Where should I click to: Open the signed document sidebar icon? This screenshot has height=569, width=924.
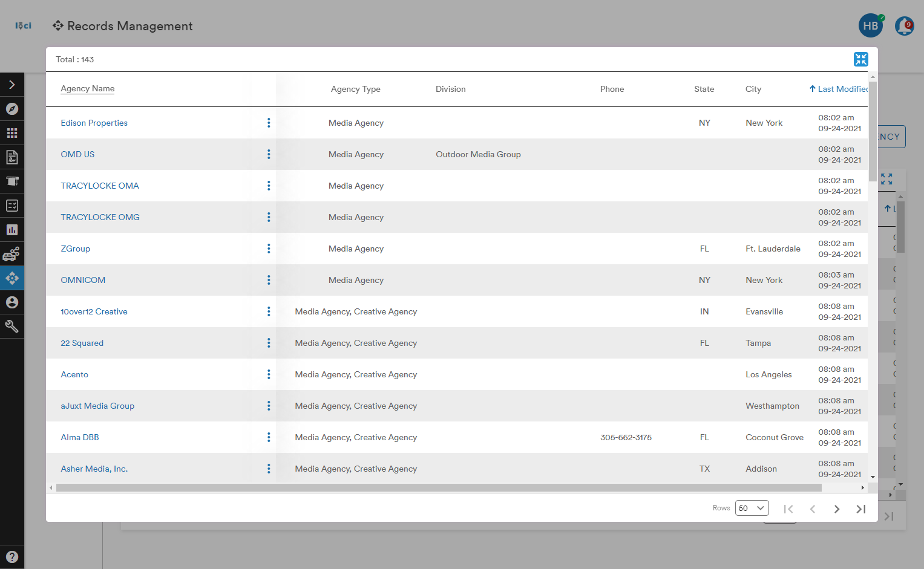12,157
